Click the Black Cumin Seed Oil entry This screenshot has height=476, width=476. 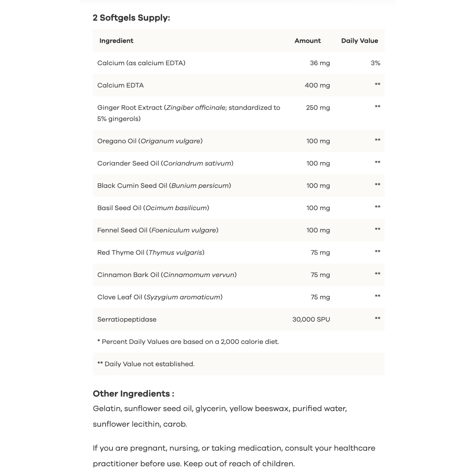(164, 185)
